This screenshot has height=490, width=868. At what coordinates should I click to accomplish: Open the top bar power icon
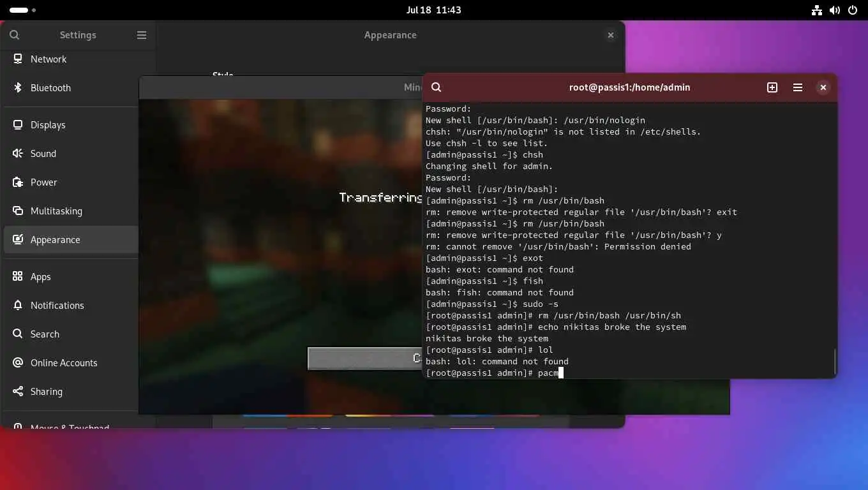click(853, 10)
